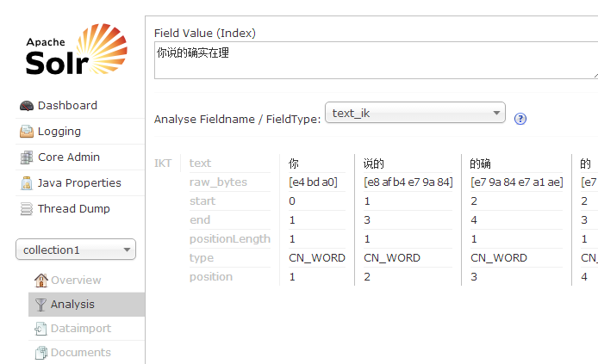598x364 pixels.
Task: Click the Apache Solr logo
Action: 77,49
